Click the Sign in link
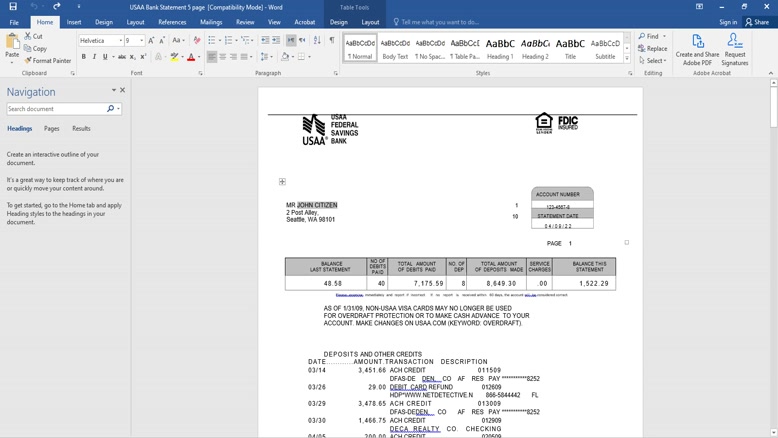The image size is (778, 438). coord(728,22)
